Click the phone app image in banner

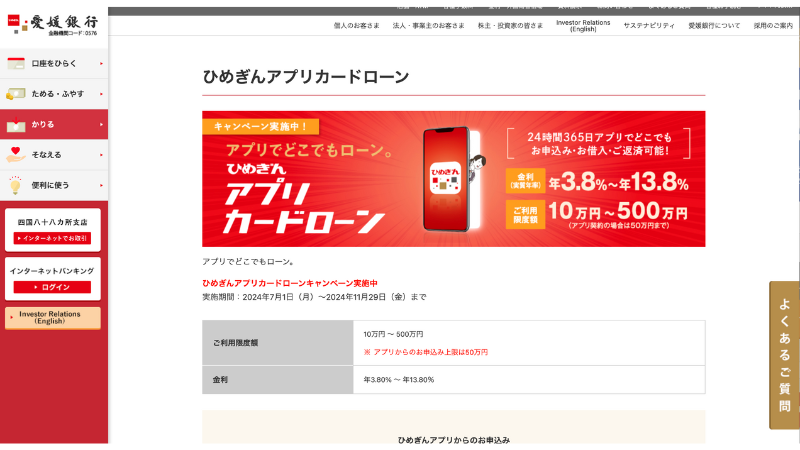click(446, 179)
